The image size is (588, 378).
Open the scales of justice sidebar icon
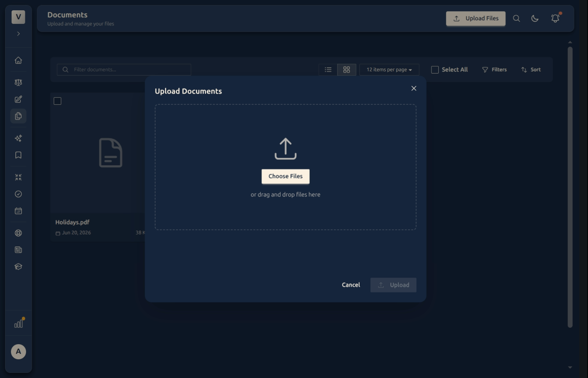coord(18,82)
